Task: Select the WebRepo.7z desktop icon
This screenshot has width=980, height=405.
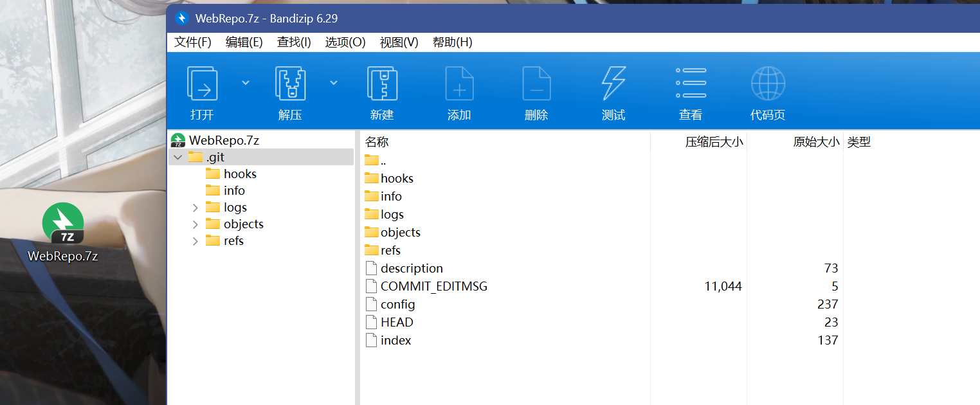Action: pyautogui.click(x=63, y=233)
